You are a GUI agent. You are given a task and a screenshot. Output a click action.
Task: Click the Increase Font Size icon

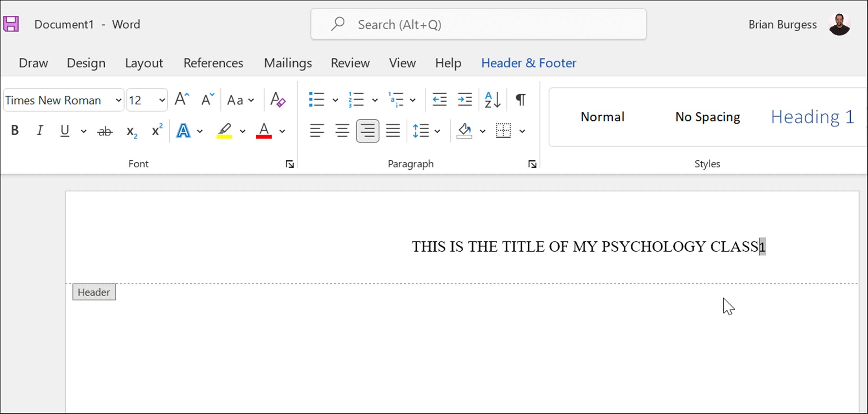(x=181, y=99)
